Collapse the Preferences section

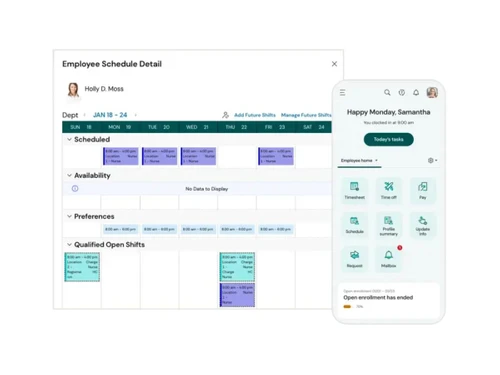click(69, 216)
